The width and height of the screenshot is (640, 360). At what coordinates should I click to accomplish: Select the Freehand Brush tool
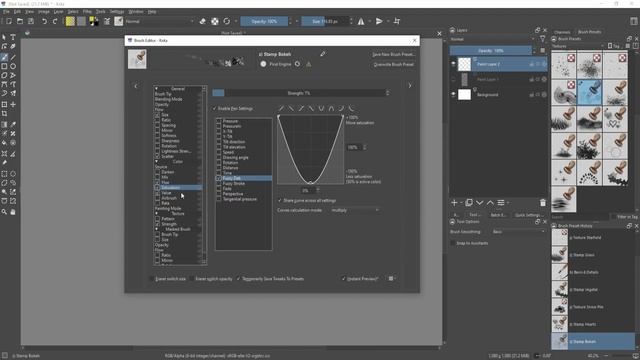[4, 57]
